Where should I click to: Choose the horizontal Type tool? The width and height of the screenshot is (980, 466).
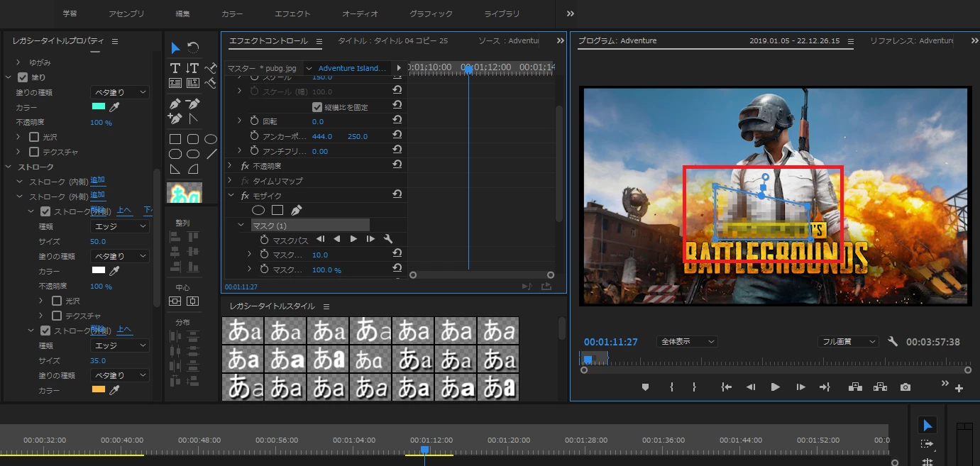click(x=175, y=68)
